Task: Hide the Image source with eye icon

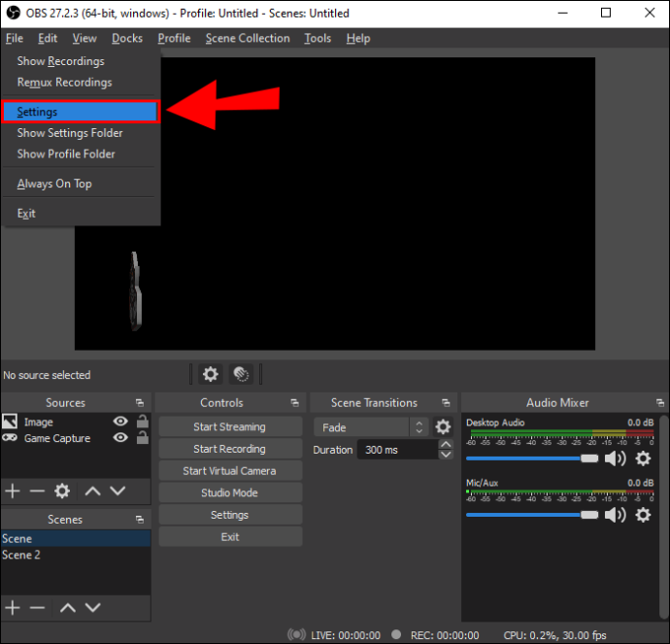Action: coord(120,422)
